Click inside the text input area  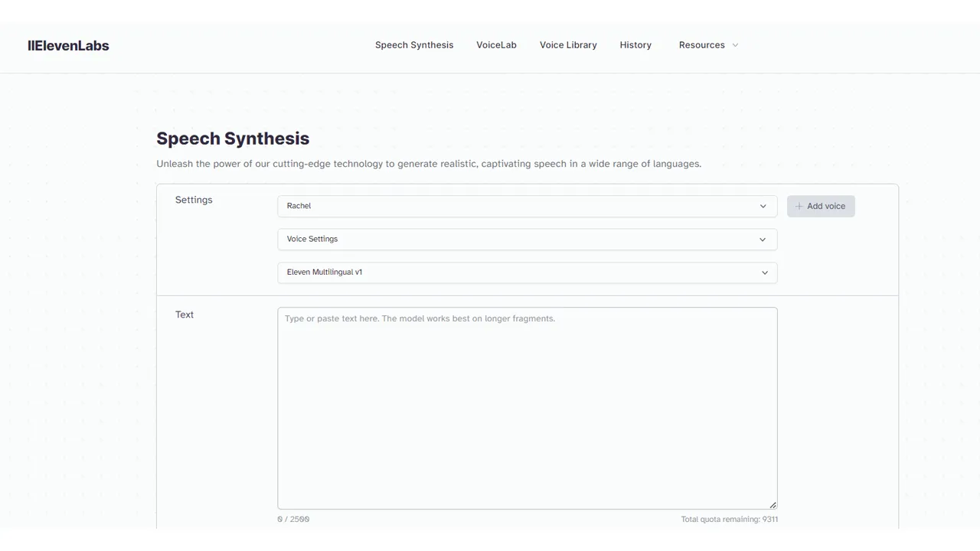(528, 408)
